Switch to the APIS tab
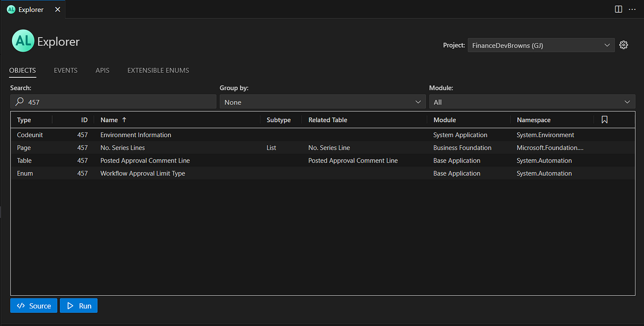Viewport: 644px width, 326px height. 102,70
